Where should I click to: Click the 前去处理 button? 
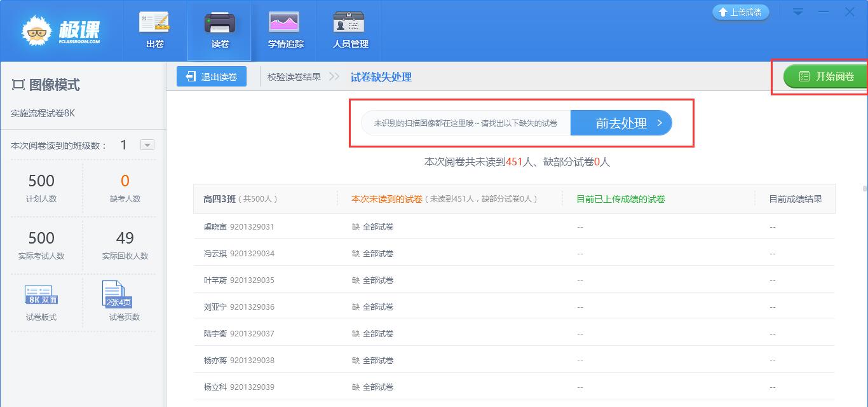(621, 123)
